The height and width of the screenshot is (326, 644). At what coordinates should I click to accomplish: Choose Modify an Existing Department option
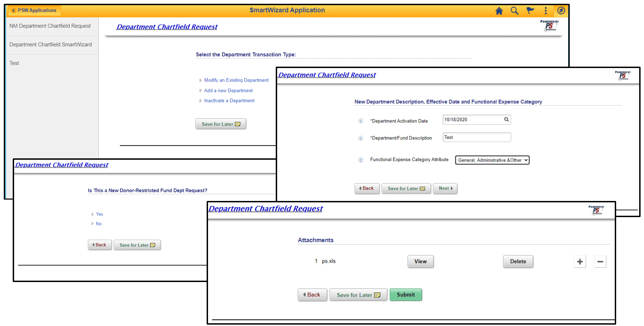(236, 80)
